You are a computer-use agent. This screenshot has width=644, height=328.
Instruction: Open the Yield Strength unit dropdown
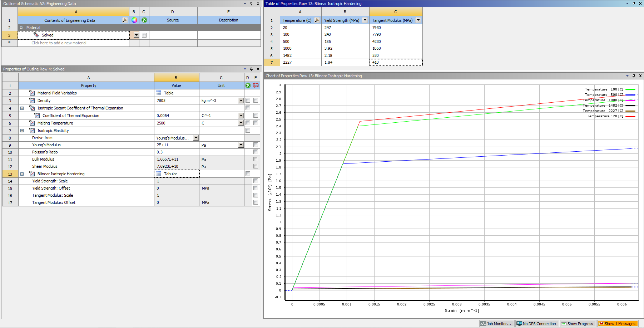point(365,20)
